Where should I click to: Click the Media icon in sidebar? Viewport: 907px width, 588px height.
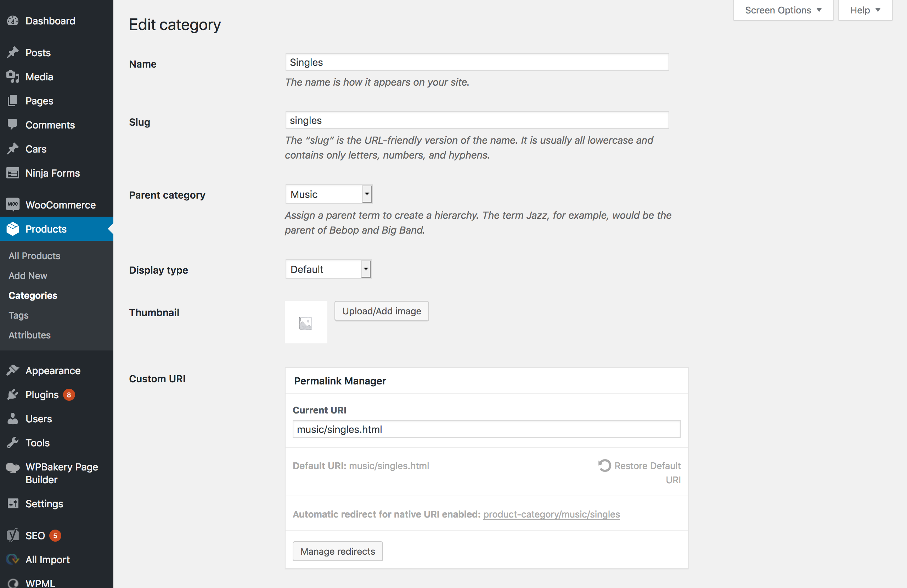12,76
